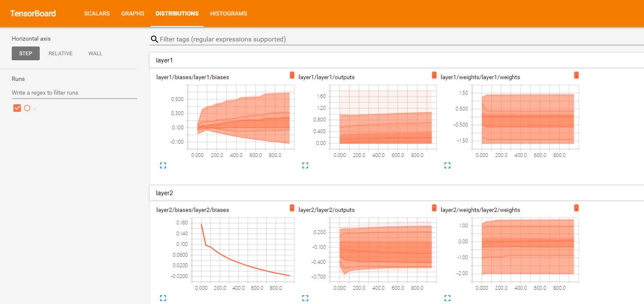Expand the layer2 weights chart to full width
644x304 pixels.
(447, 298)
